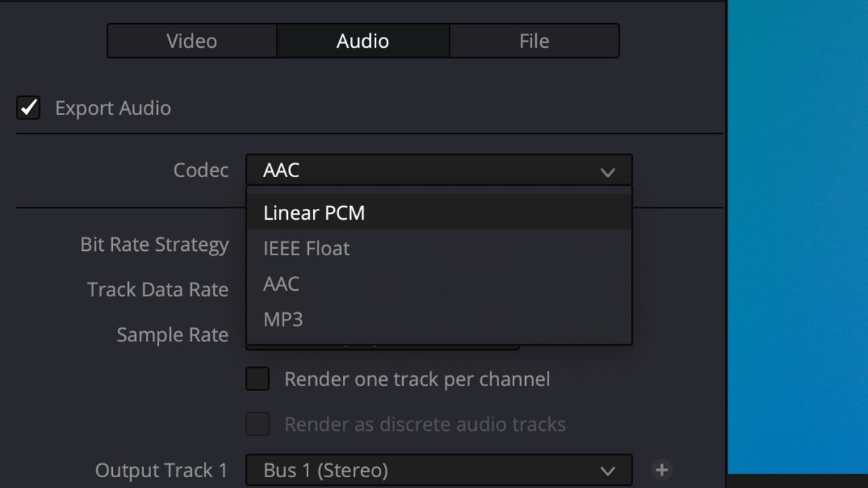Image resolution: width=868 pixels, height=488 pixels.
Task: Choose MP3 as the audio codec
Action: coord(284,320)
